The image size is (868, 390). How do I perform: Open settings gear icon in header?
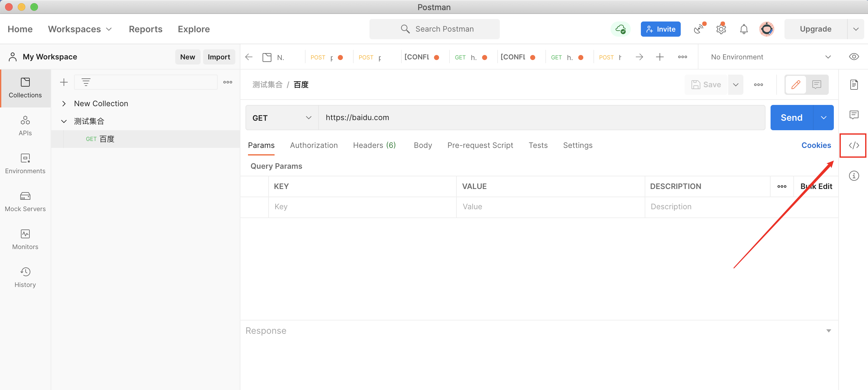pos(721,29)
